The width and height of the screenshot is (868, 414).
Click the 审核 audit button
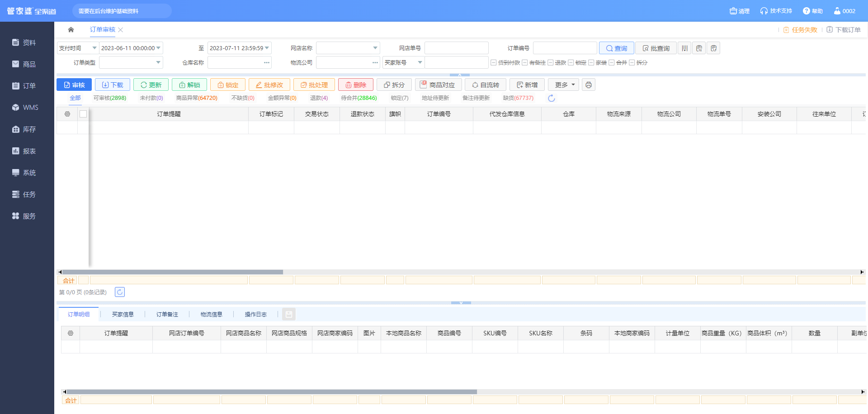coord(74,85)
